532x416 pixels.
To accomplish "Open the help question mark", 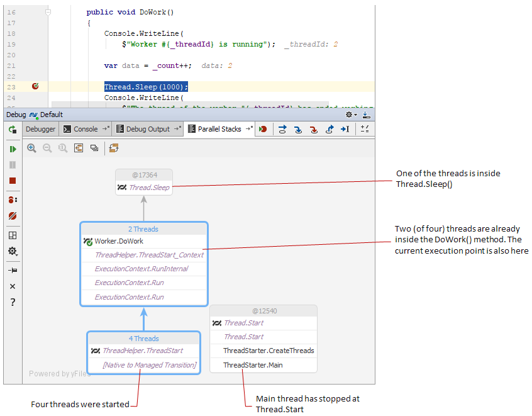I will click(x=13, y=303).
